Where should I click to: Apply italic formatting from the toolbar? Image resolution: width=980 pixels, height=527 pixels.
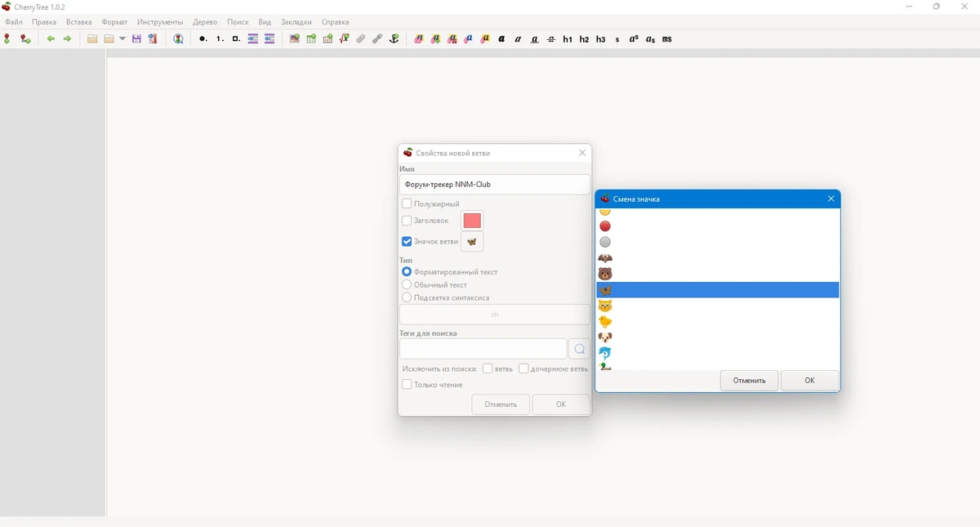519,39
